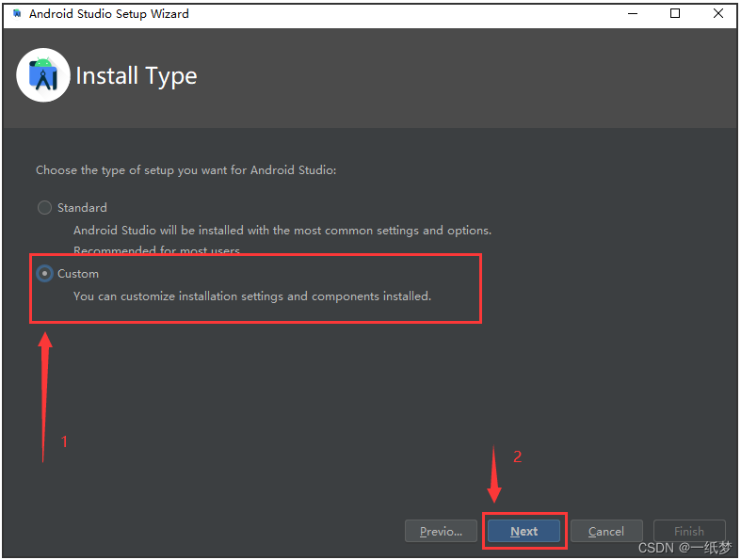Click the Next button
This screenshot has height=560, width=741.
pyautogui.click(x=524, y=531)
